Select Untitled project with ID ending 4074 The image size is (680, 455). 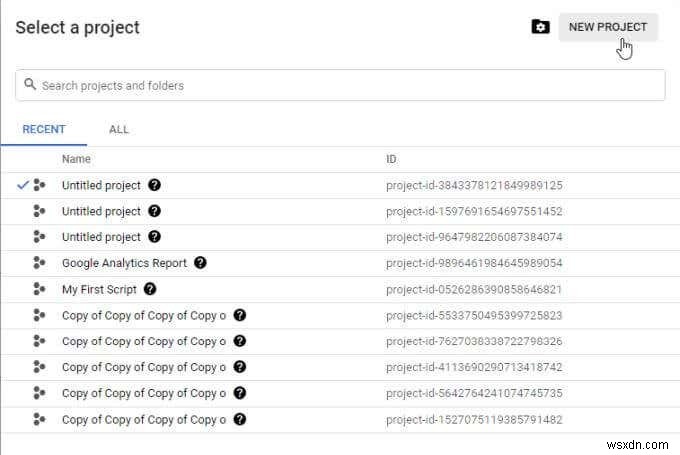pyautogui.click(x=101, y=237)
